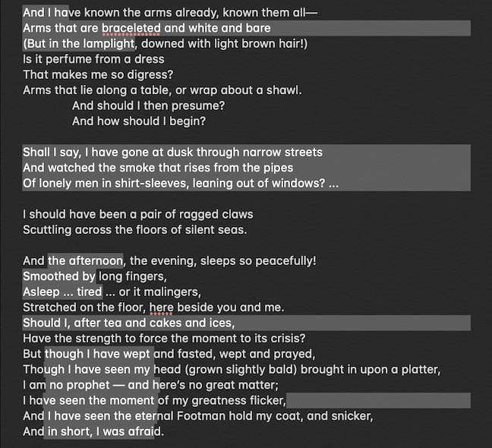492x448 pixels.
Task: Click the indented line "And how should I begin?"
Action: 139,121
